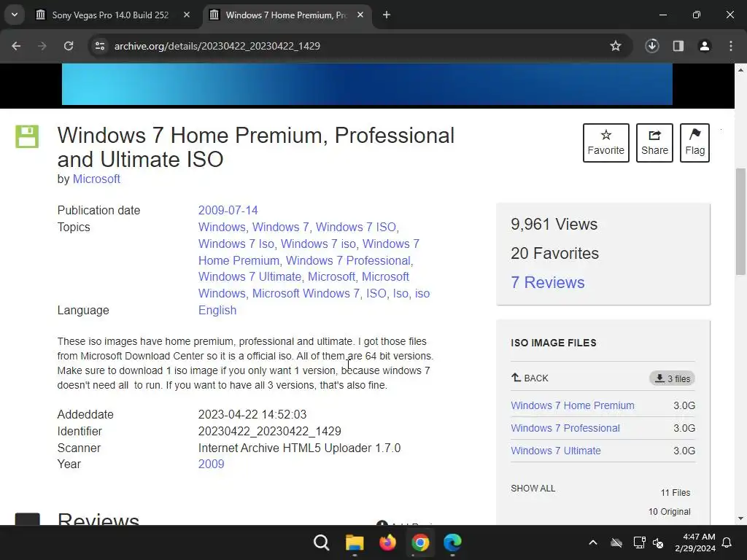Download Windows 7 Ultimate ISO
Screen dimensions: 747x560
coord(555,451)
